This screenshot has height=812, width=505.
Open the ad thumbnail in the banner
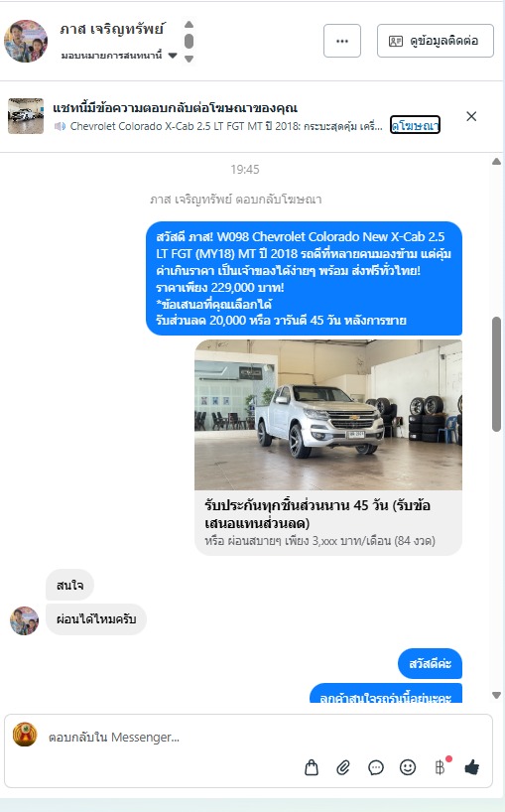point(26,116)
